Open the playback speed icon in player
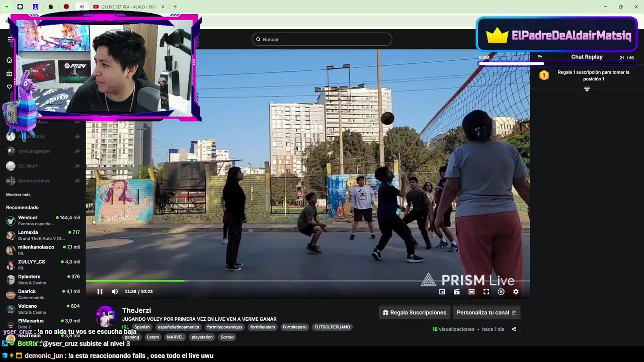The width and height of the screenshot is (644, 362). click(501, 292)
